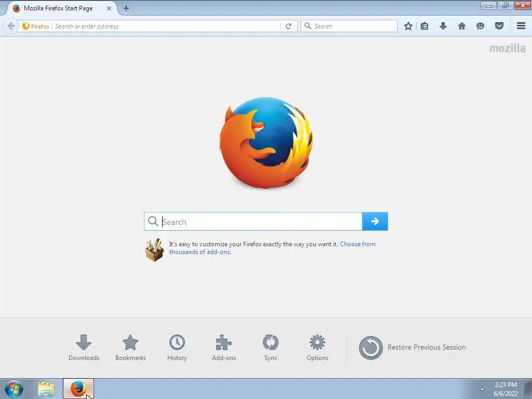
Task: Click the Firefox taskbar button
Action: pos(78,389)
